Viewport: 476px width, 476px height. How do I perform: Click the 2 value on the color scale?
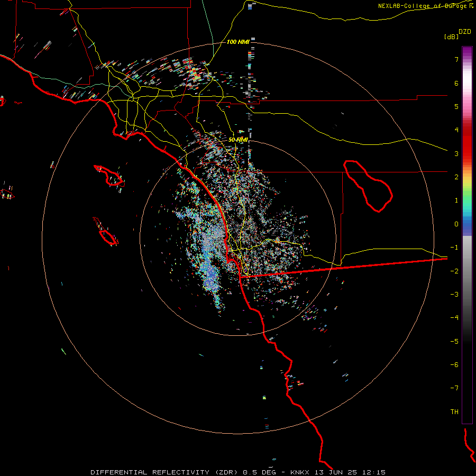(456, 177)
